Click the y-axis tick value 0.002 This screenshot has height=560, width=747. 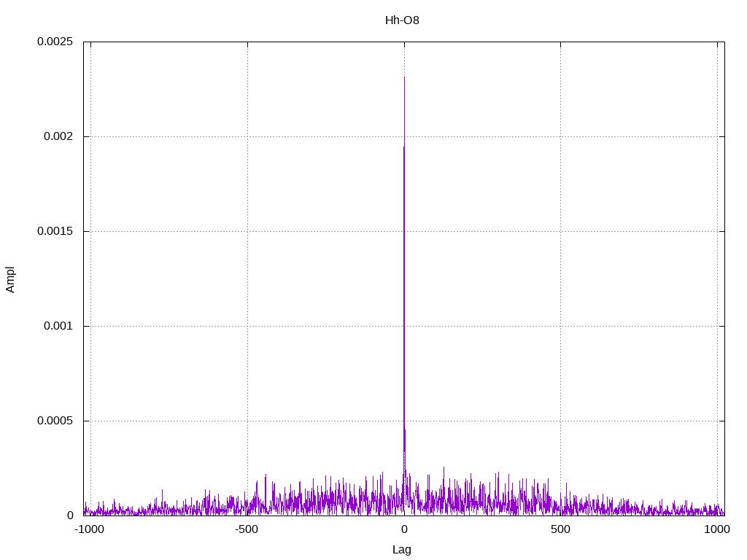coord(58,136)
